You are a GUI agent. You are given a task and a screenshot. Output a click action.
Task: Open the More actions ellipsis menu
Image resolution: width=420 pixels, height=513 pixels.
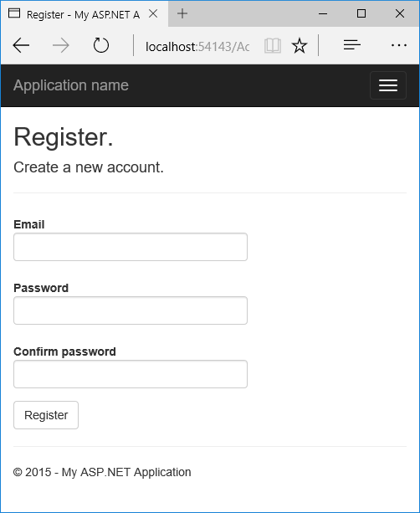click(399, 45)
